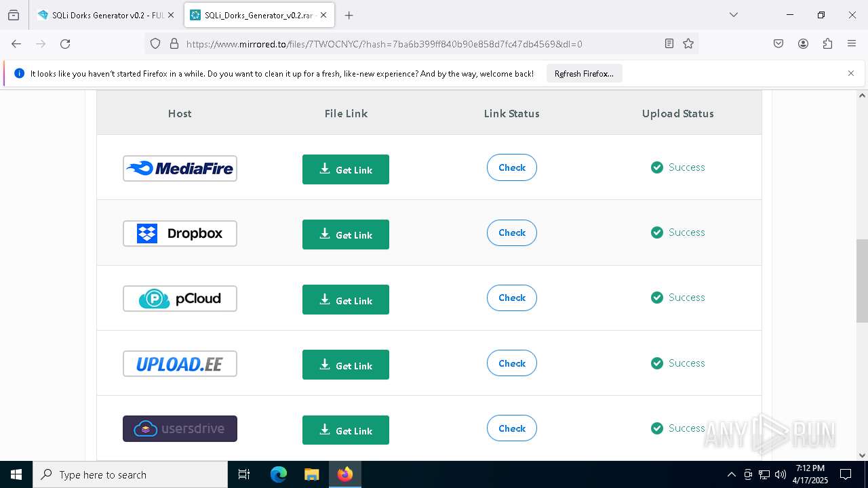This screenshot has height=488, width=868.
Task: Open File Explorer from taskbar
Action: (x=311, y=474)
